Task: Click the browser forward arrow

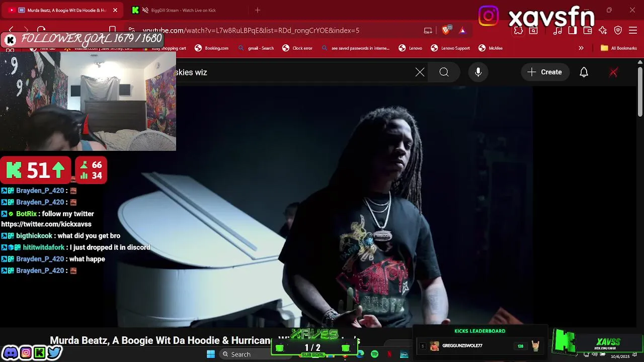Action: [x=26, y=30]
